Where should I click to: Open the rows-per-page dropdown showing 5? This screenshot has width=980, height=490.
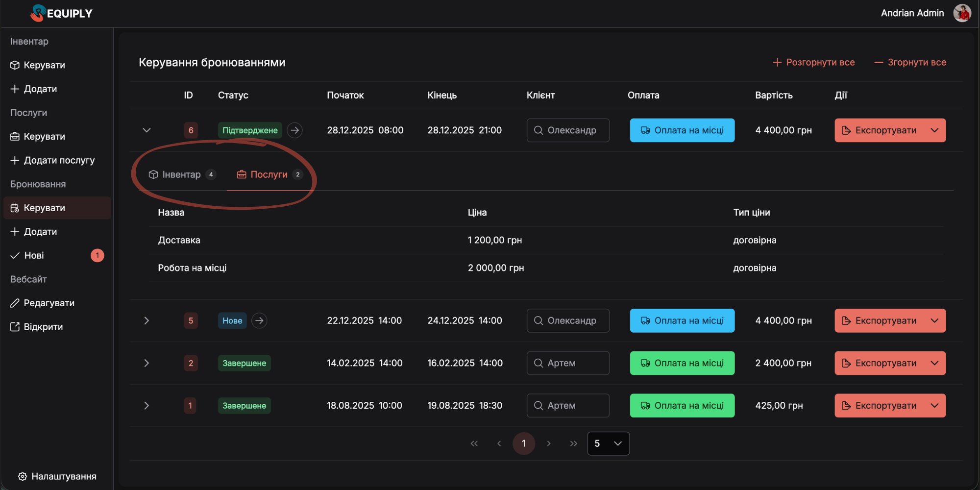coord(608,443)
